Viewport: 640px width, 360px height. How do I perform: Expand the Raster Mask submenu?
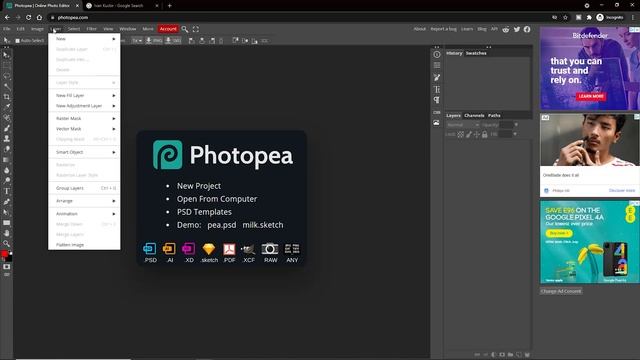[x=84, y=118]
